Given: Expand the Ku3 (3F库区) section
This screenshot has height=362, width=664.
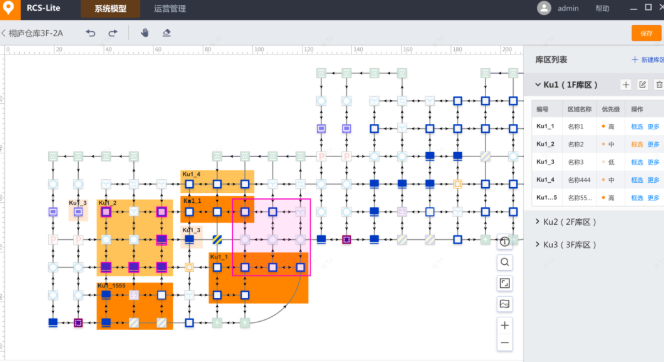Looking at the screenshot, I should click(537, 244).
